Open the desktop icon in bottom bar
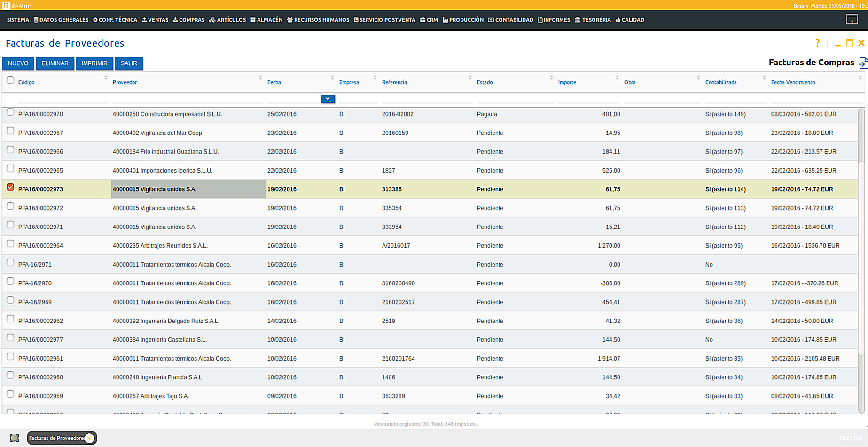The height and width of the screenshot is (447, 868). click(15, 438)
